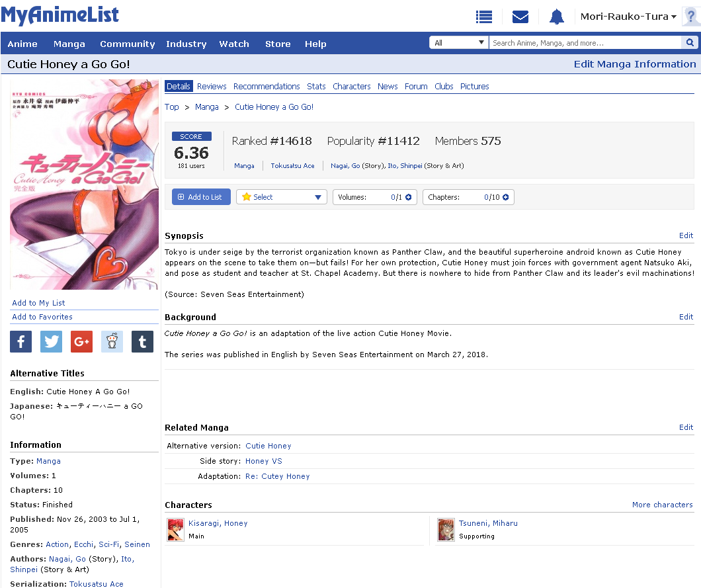Click Type Manga link in Information

tap(48, 461)
